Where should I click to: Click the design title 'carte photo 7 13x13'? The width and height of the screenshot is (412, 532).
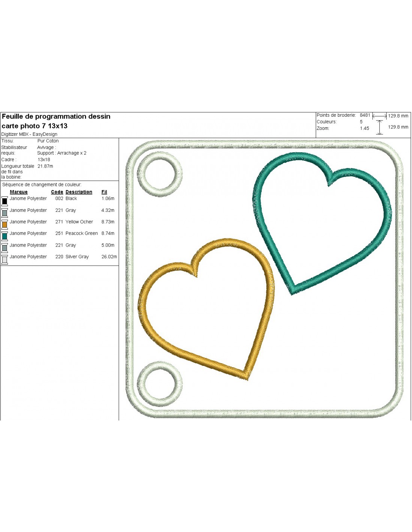tap(34, 126)
